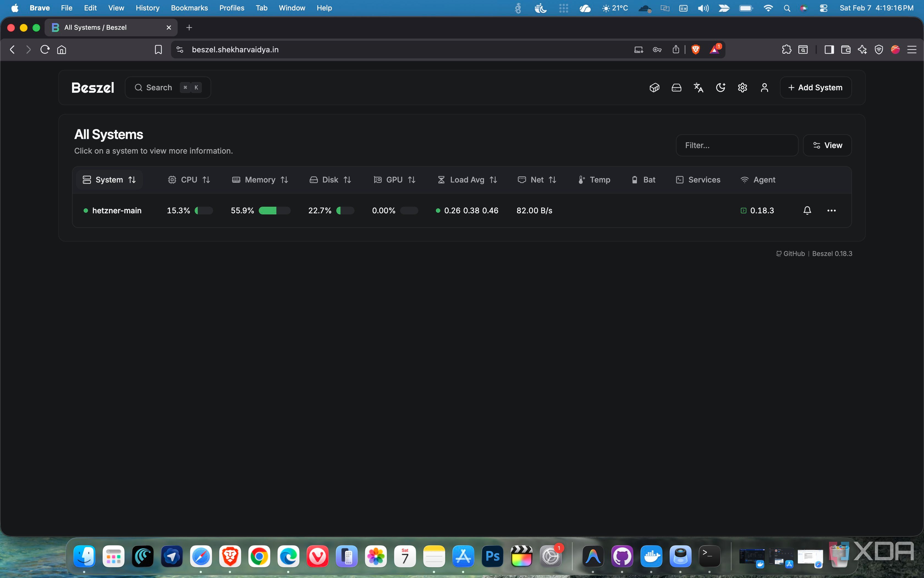Open the disk drive icon in Beszel header
Viewport: 924px width, 578px height.
pos(676,88)
